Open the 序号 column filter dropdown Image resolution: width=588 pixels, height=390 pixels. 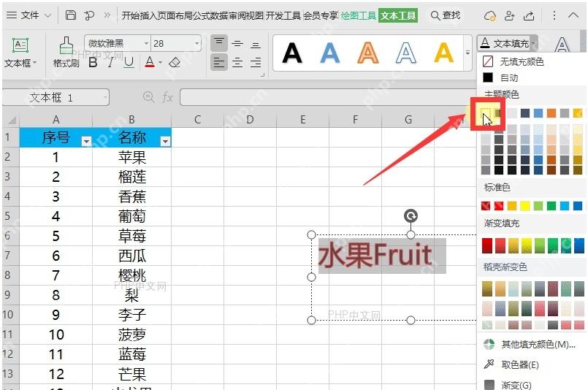[87, 141]
